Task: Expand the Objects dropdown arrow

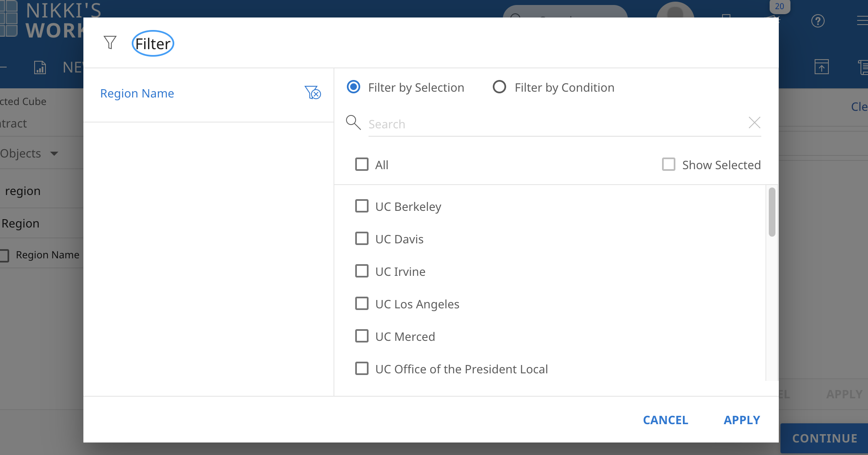Action: 54,154
